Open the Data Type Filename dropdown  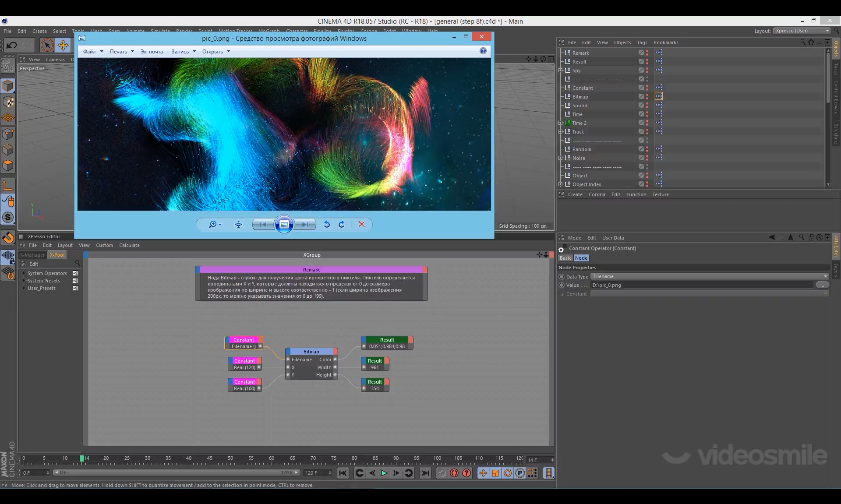pyautogui.click(x=709, y=276)
